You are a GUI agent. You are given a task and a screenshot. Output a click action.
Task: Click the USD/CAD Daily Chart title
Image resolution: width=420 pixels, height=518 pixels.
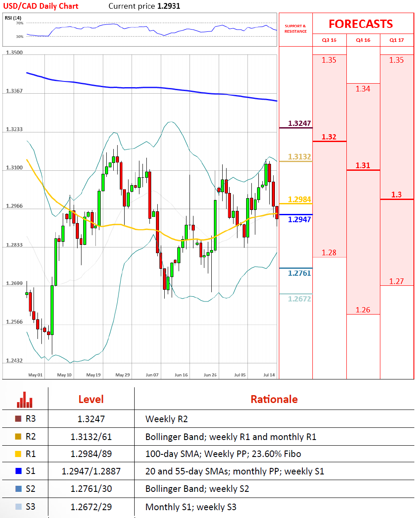42,6
